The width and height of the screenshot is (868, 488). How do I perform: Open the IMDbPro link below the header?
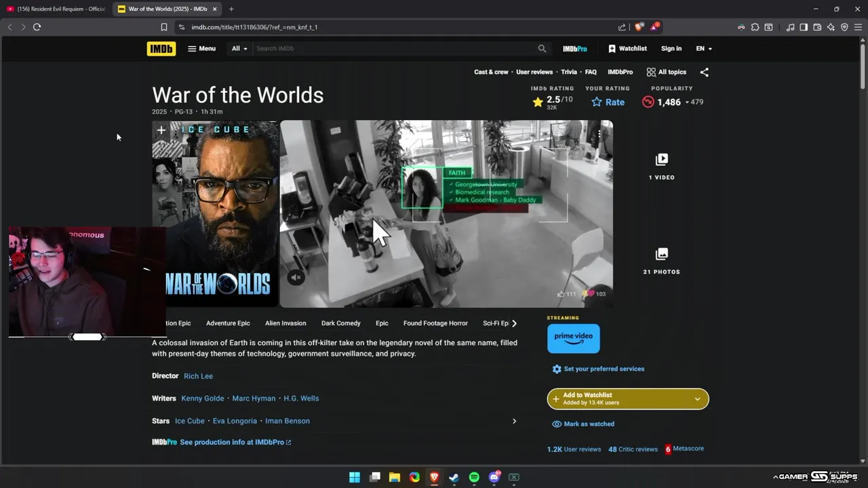pos(620,72)
